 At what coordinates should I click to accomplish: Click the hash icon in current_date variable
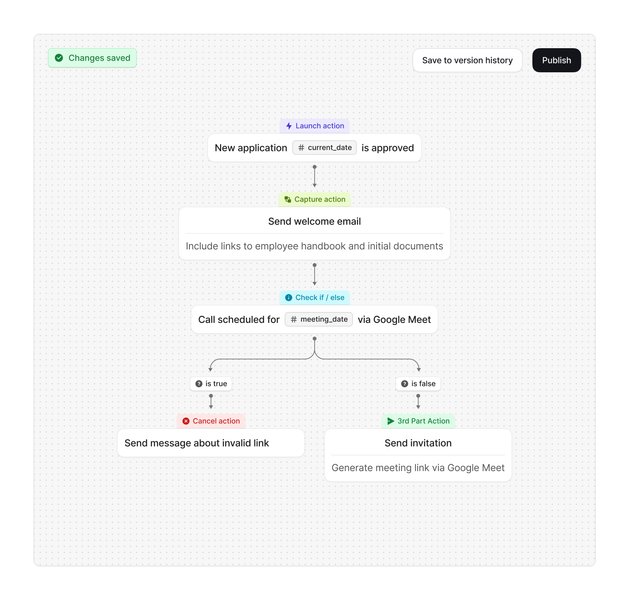(301, 148)
